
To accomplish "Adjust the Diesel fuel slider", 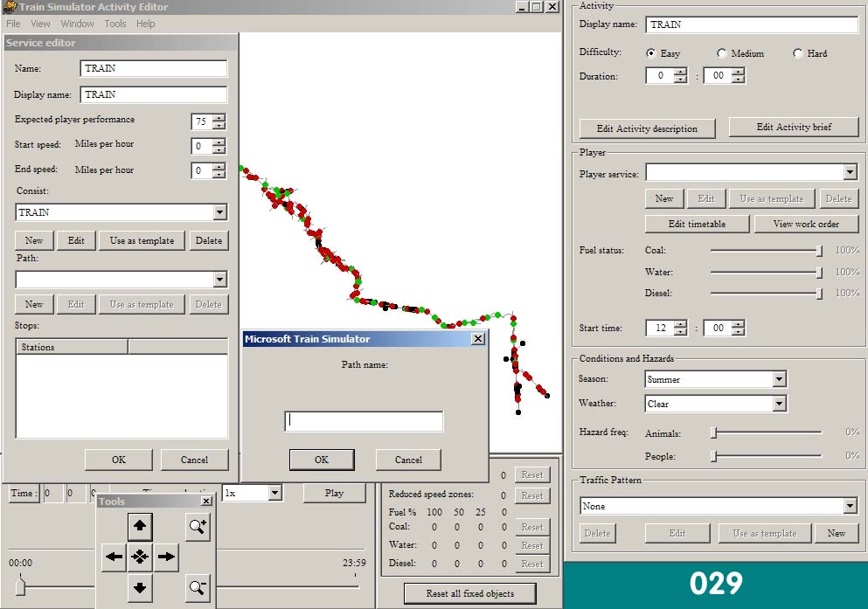I will click(819, 294).
